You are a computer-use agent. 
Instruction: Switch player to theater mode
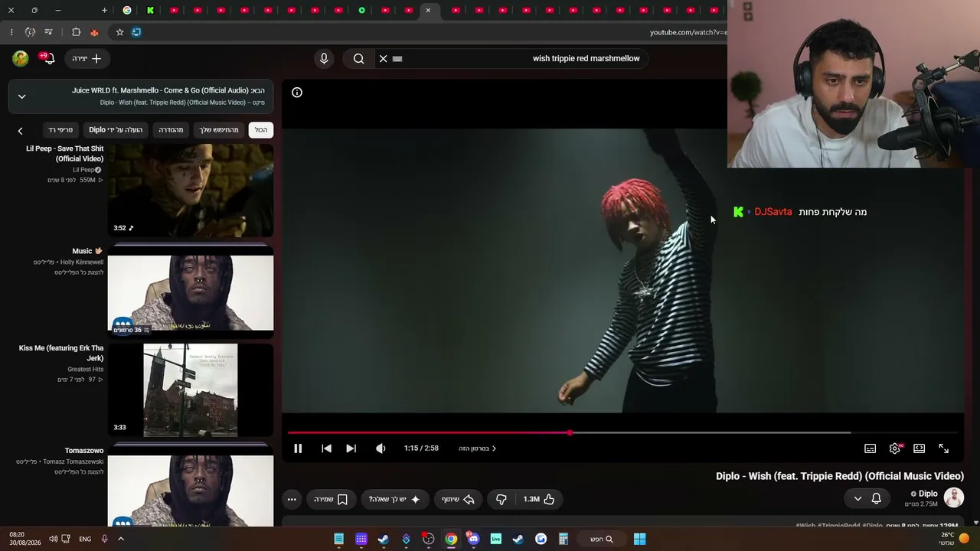pyautogui.click(x=919, y=448)
